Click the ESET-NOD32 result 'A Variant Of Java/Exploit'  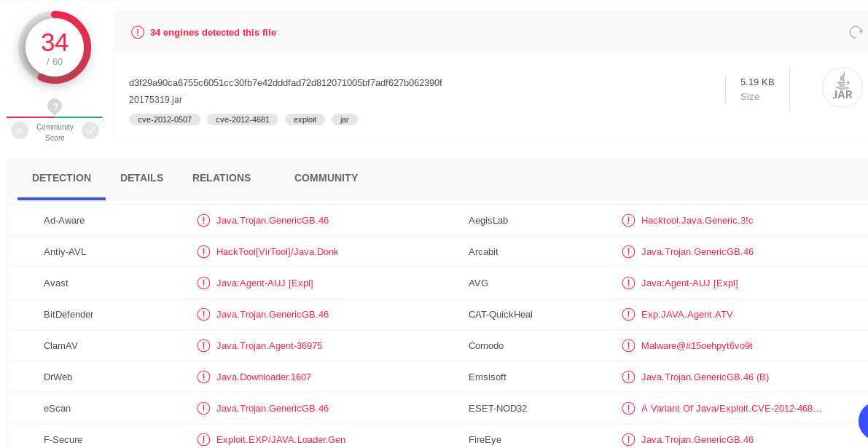point(731,408)
